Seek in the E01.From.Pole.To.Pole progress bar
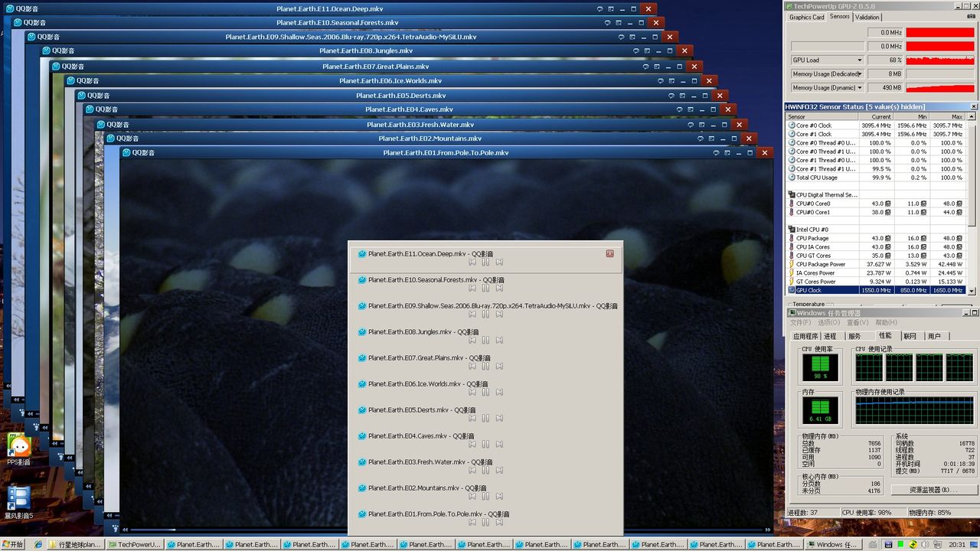Screen dimensions: 980x551 [x=445, y=529]
